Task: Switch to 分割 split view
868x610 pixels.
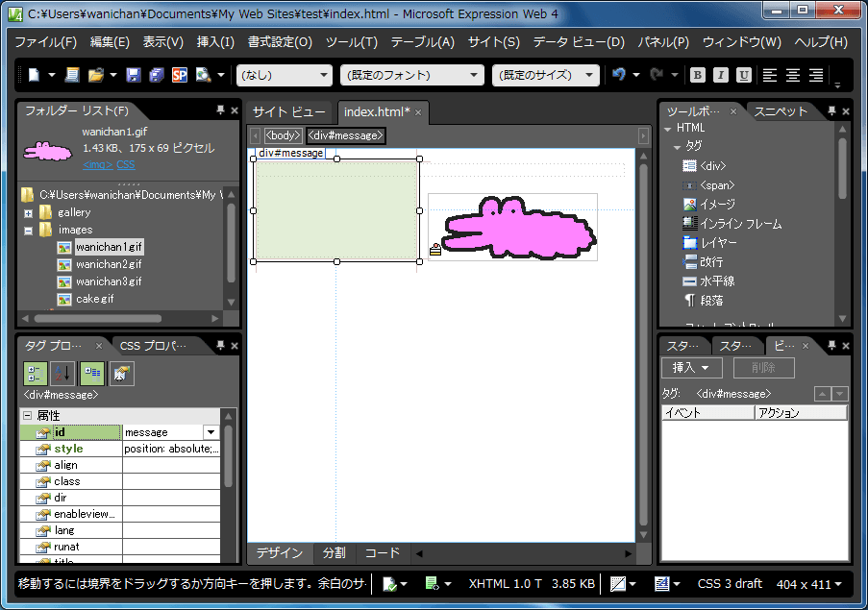Action: 334,553
